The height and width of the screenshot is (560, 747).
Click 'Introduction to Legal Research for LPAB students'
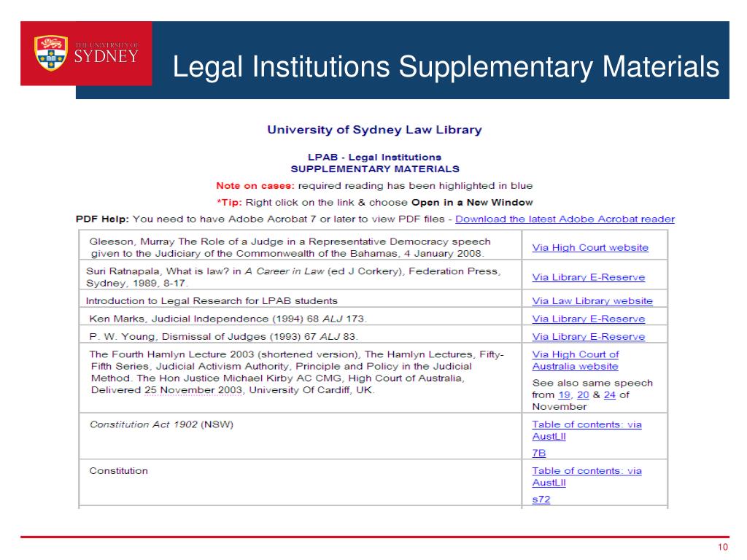[x=212, y=301]
